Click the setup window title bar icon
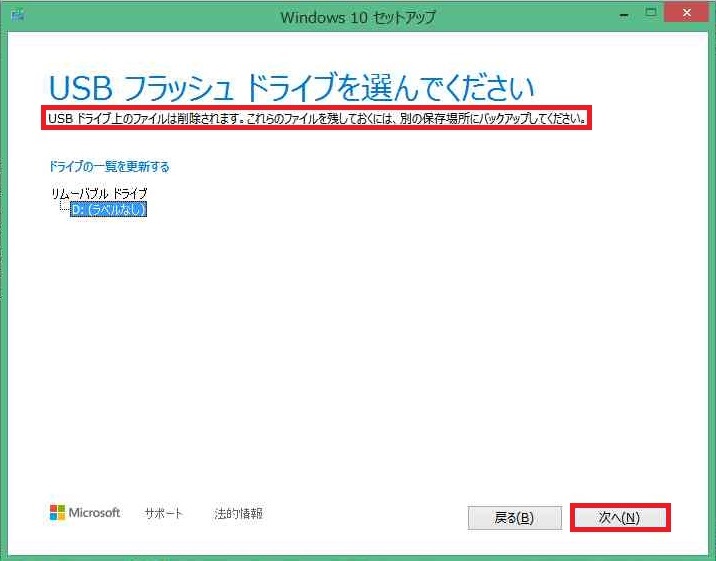Screen dimensions: 716x561 tap(18, 16)
